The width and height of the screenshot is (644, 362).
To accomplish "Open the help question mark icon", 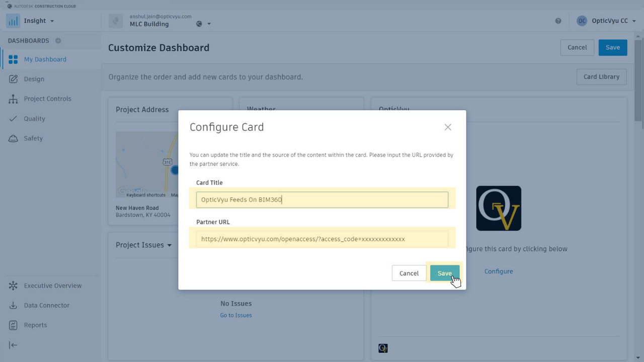I will click(x=558, y=21).
